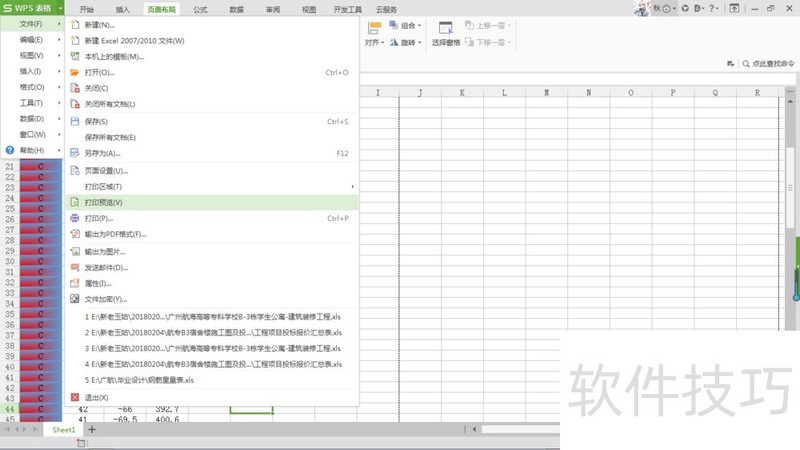Viewport: 800px width, 450px height.
Task: Open File Encryption (文件加密) entry
Action: tap(212, 299)
